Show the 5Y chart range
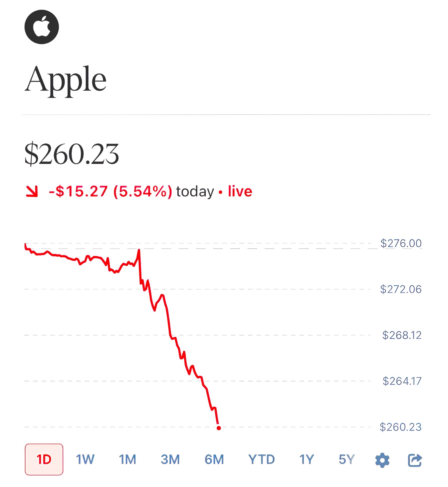Image resolution: width=448 pixels, height=487 pixels. [347, 459]
